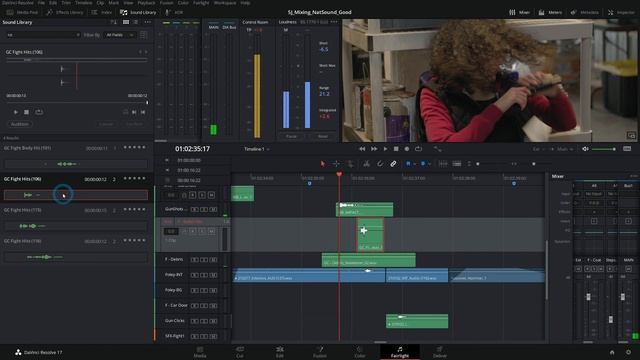Viewport: 640px width, 360px height.
Task: Switch Sound Library to list view
Action: pos(136,22)
